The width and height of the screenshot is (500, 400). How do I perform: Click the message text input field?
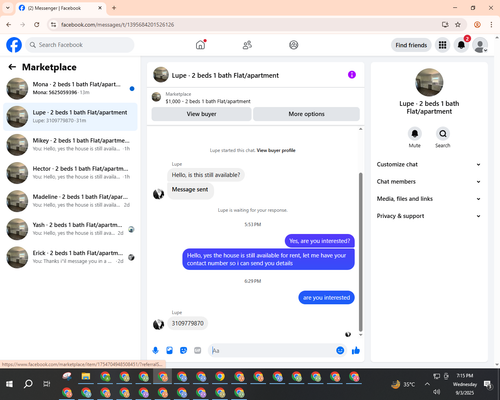click(272, 350)
